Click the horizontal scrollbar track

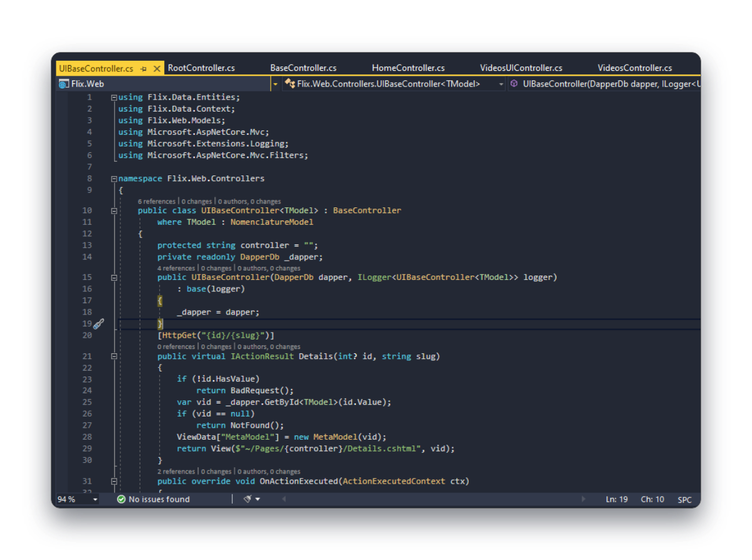434,499
